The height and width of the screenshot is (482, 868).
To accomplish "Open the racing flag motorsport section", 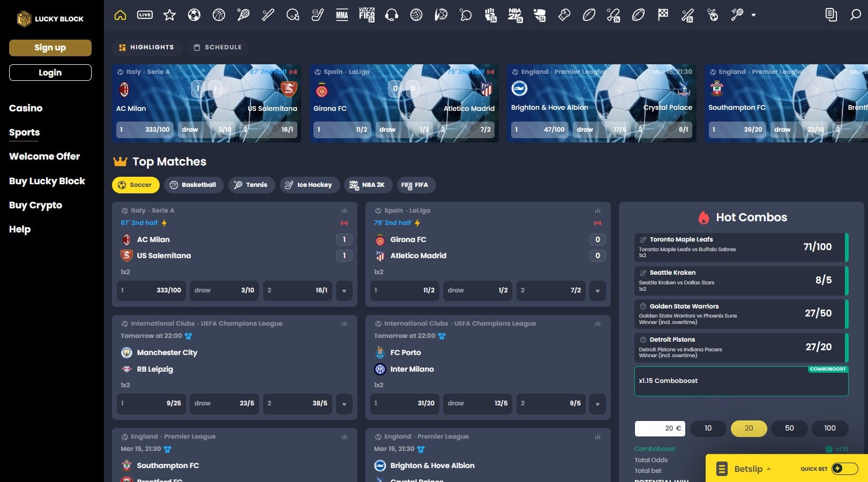I will (x=663, y=15).
